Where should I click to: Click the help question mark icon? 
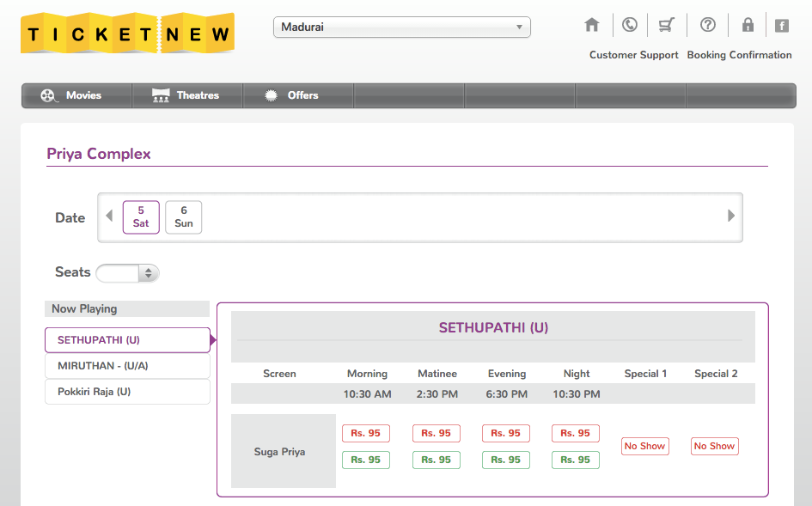708,25
